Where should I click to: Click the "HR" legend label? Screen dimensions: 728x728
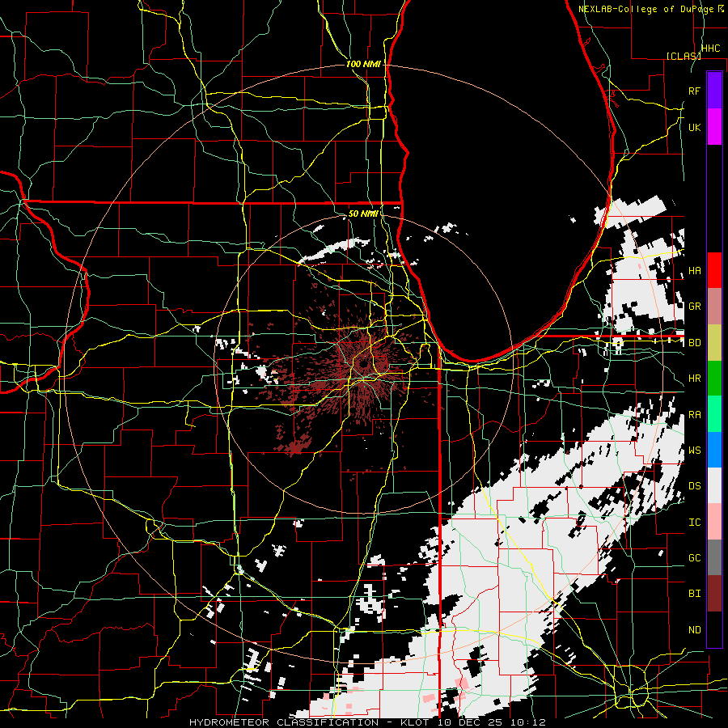tap(694, 379)
